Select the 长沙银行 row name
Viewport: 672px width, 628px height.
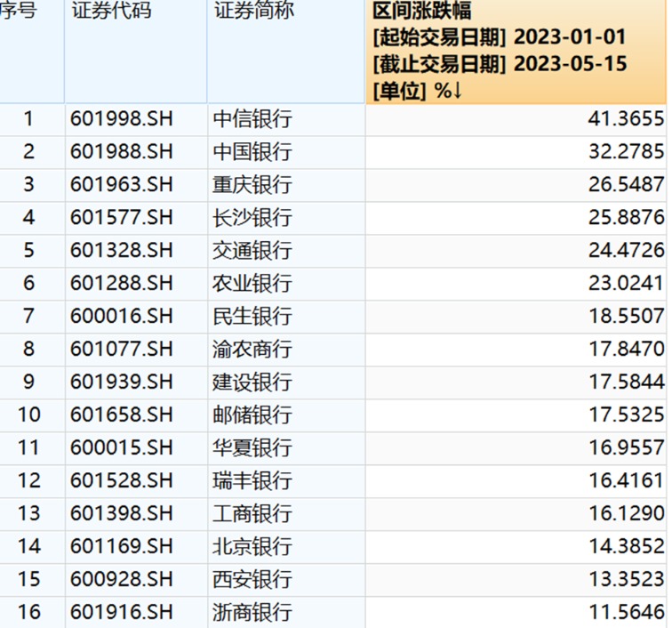click(252, 218)
